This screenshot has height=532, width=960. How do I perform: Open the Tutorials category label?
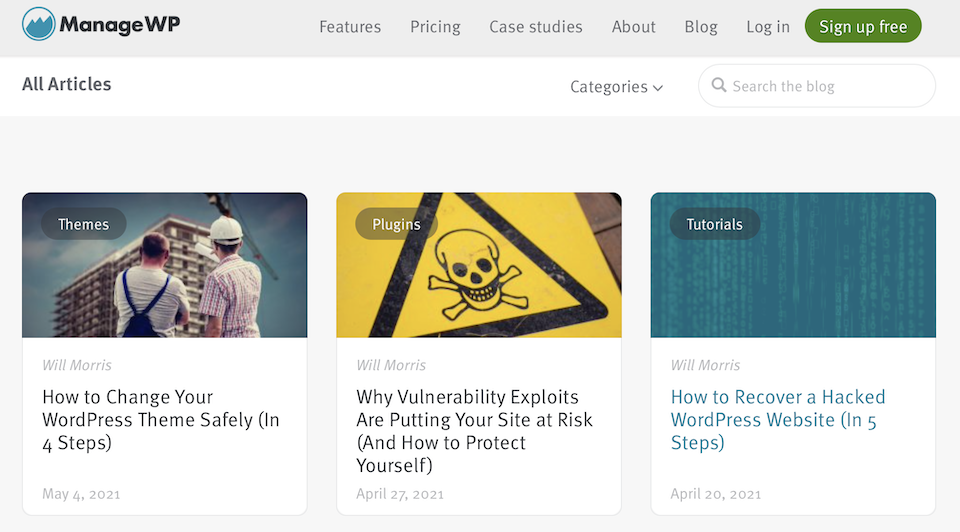pyautogui.click(x=714, y=224)
